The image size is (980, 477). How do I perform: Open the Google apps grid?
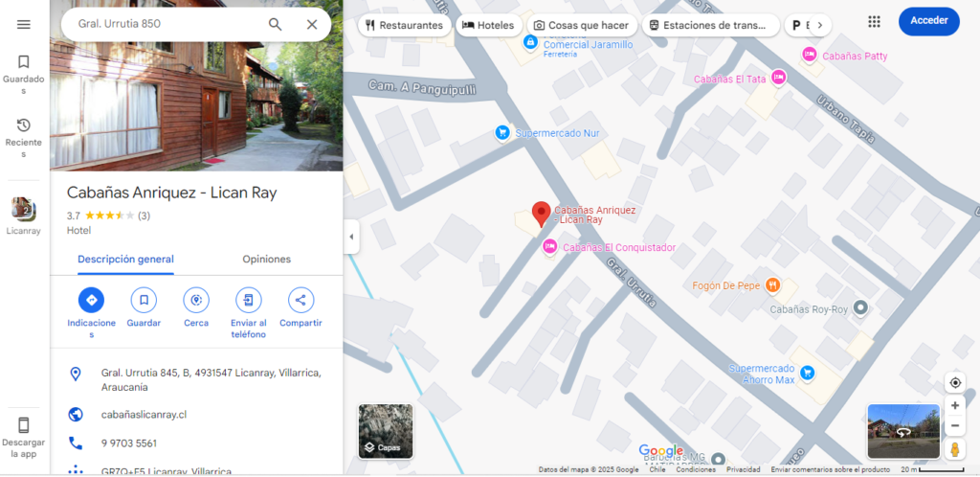(x=874, y=21)
